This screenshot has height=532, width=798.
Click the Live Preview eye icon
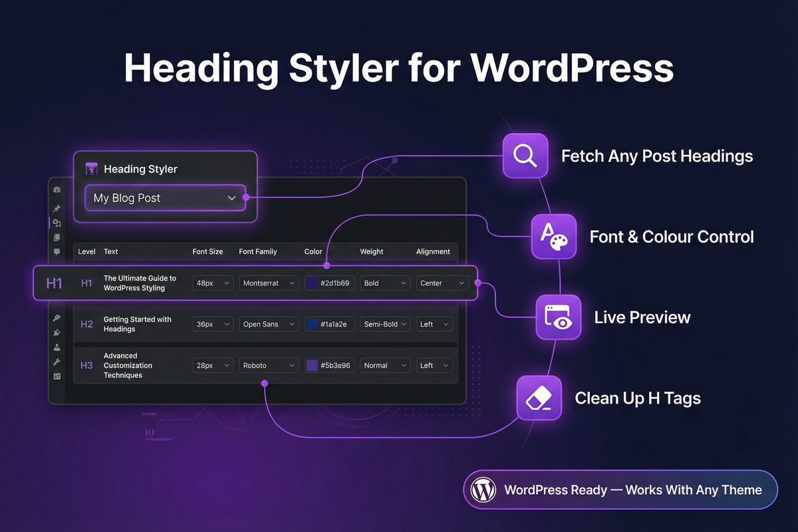click(558, 317)
